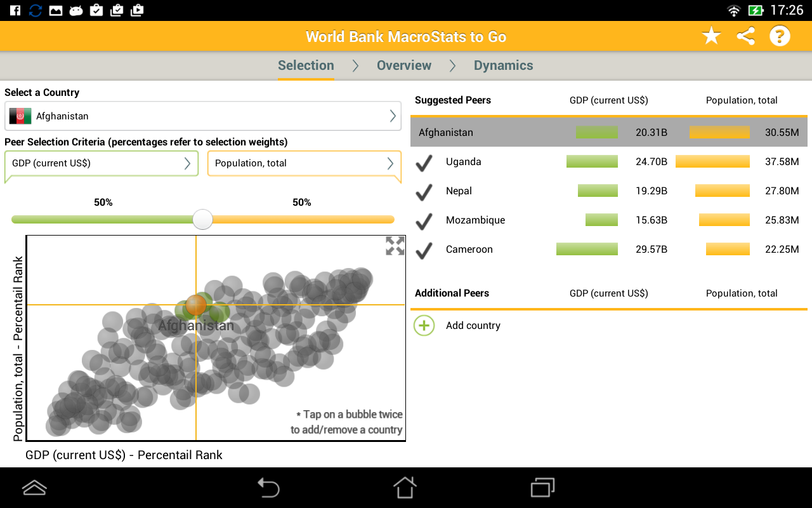Uncheck Uganda peer

(424, 163)
